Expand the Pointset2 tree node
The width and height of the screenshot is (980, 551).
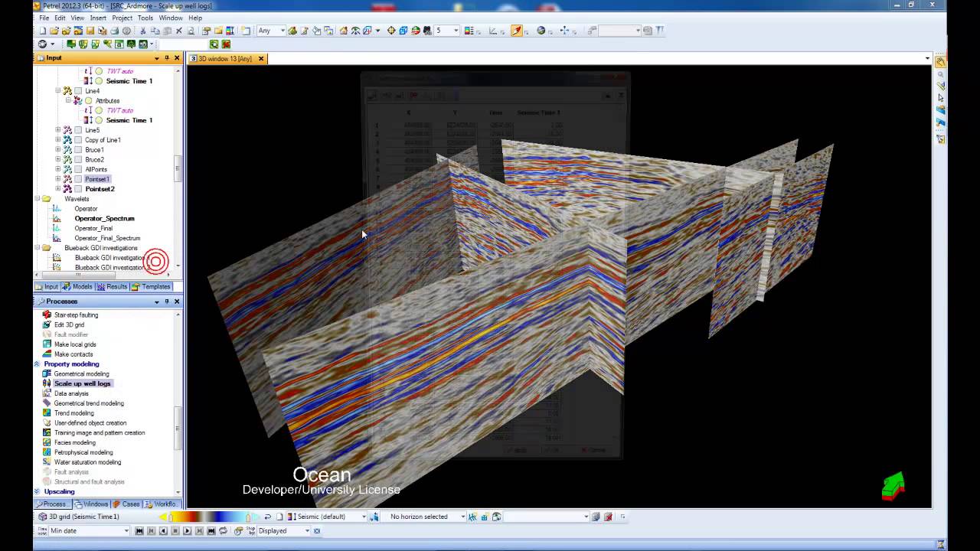click(x=58, y=189)
